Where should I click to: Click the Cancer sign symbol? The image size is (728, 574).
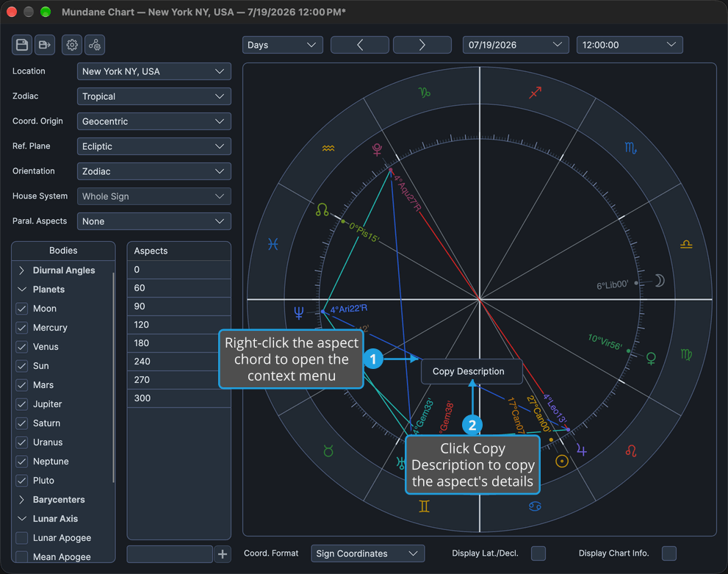pos(535,506)
